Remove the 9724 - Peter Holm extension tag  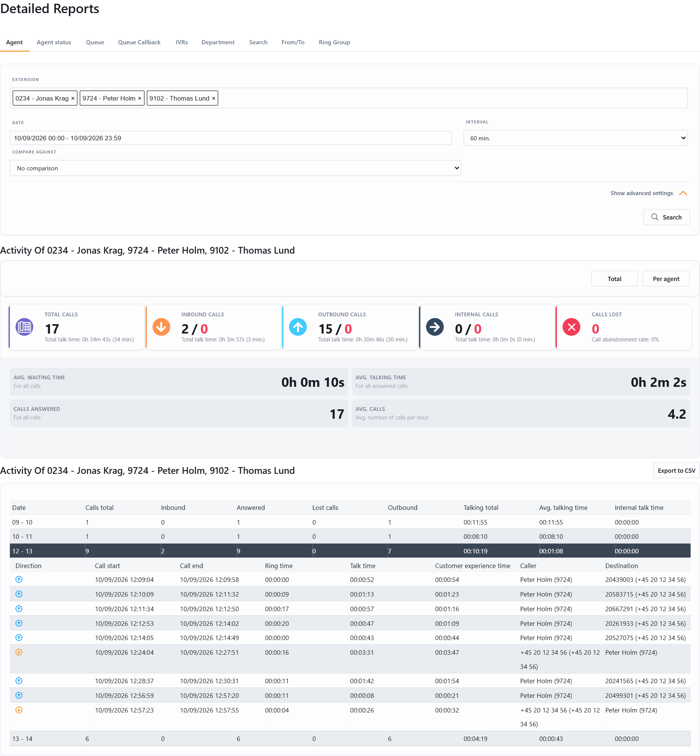click(139, 98)
